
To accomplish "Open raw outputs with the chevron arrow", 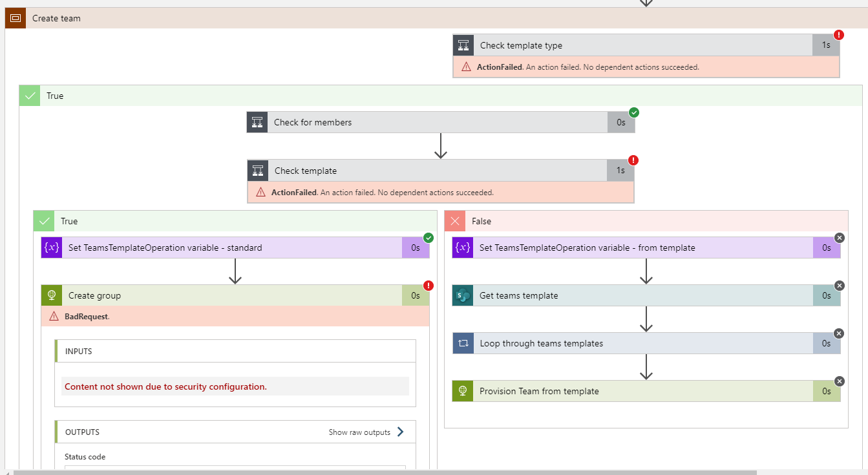I will [399, 432].
